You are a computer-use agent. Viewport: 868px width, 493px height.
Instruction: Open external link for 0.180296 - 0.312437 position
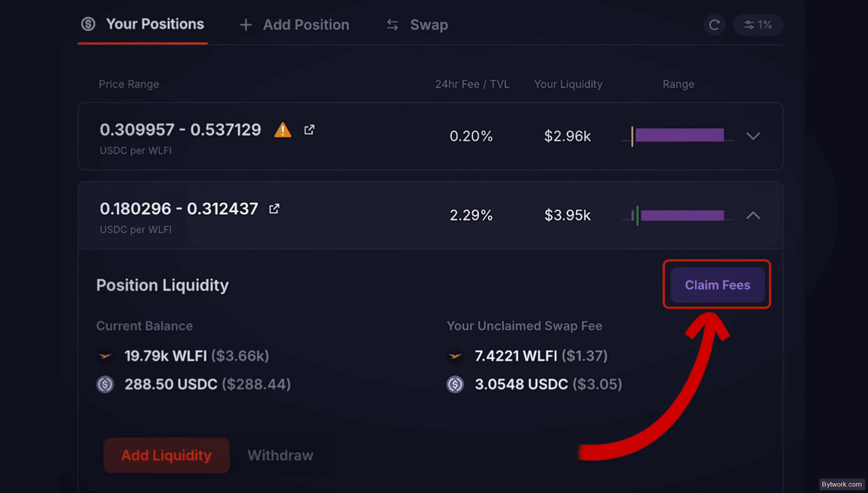tap(274, 209)
